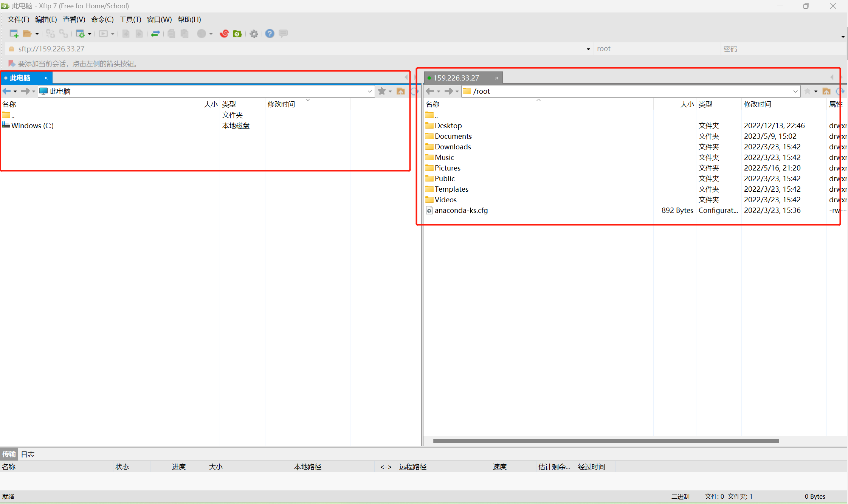This screenshot has width=848, height=504.
Task: Expand the local path 此电脑 dropdown
Action: pyautogui.click(x=369, y=91)
